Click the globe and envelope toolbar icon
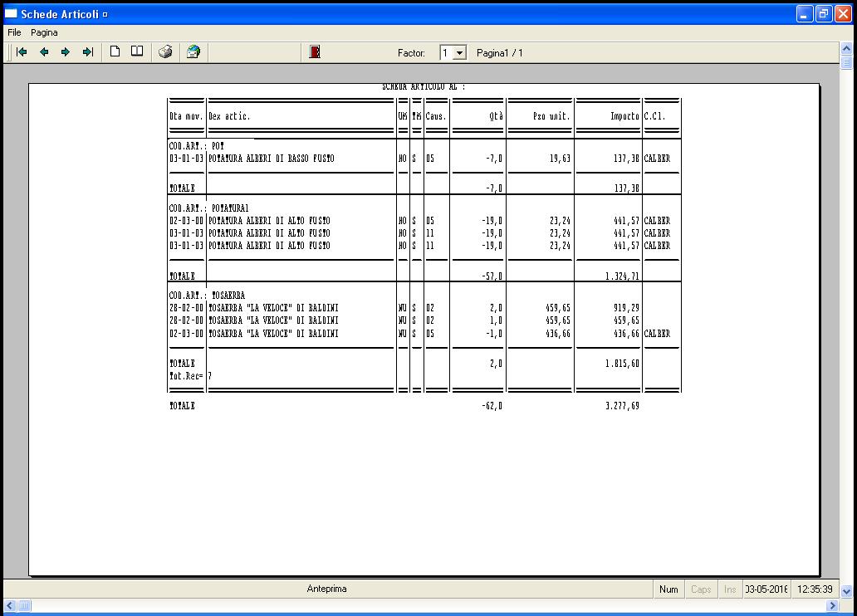 [x=193, y=52]
